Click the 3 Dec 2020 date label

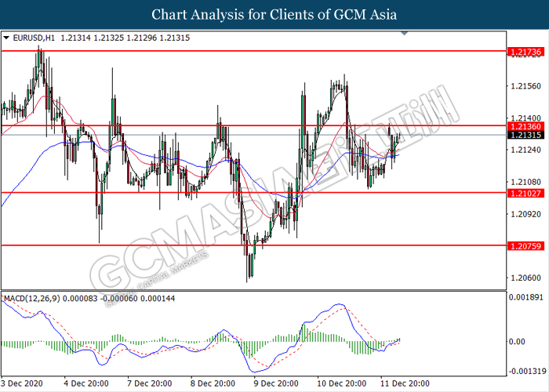(x=22, y=383)
